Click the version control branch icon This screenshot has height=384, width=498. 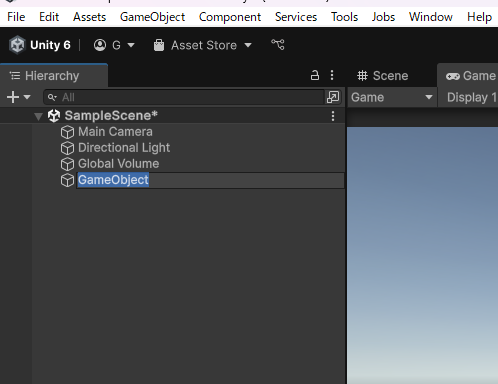(x=278, y=44)
